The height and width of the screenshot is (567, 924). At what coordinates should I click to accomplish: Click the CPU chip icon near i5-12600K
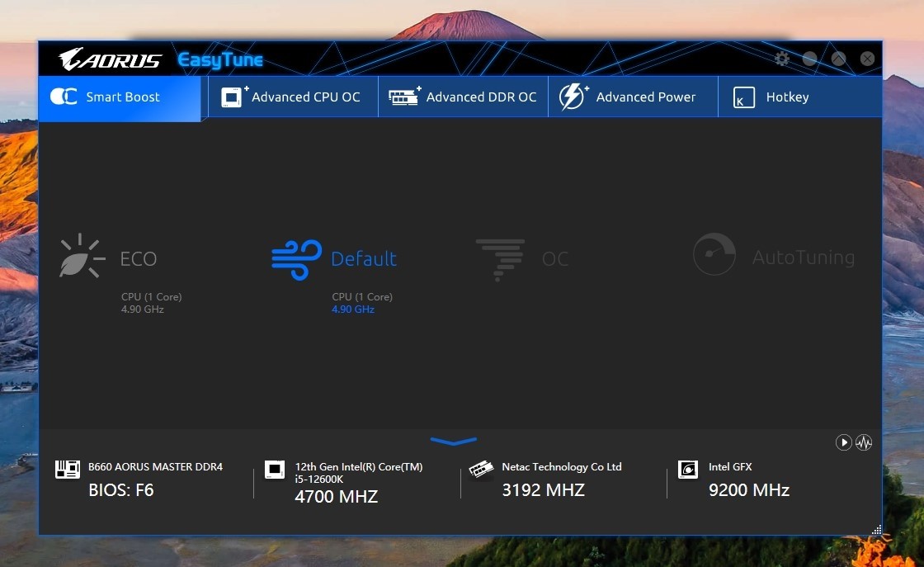coord(275,470)
